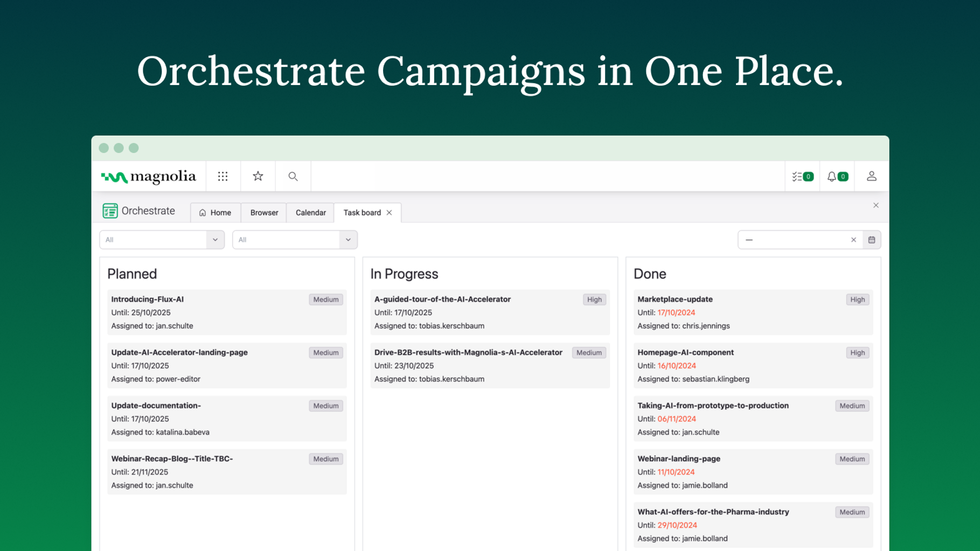Click the 06/11/2024 due date
The image size is (980, 551).
pyautogui.click(x=677, y=419)
